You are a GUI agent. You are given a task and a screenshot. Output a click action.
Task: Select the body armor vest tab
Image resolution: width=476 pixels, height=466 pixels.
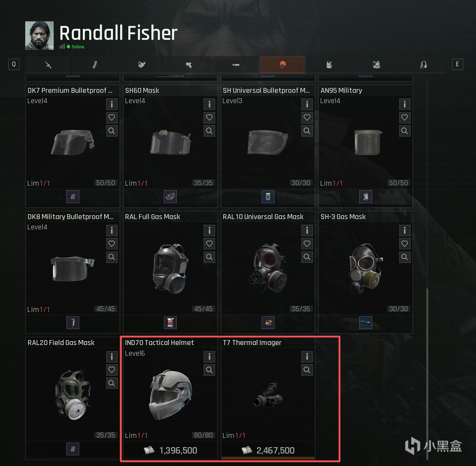pyautogui.click(x=329, y=65)
